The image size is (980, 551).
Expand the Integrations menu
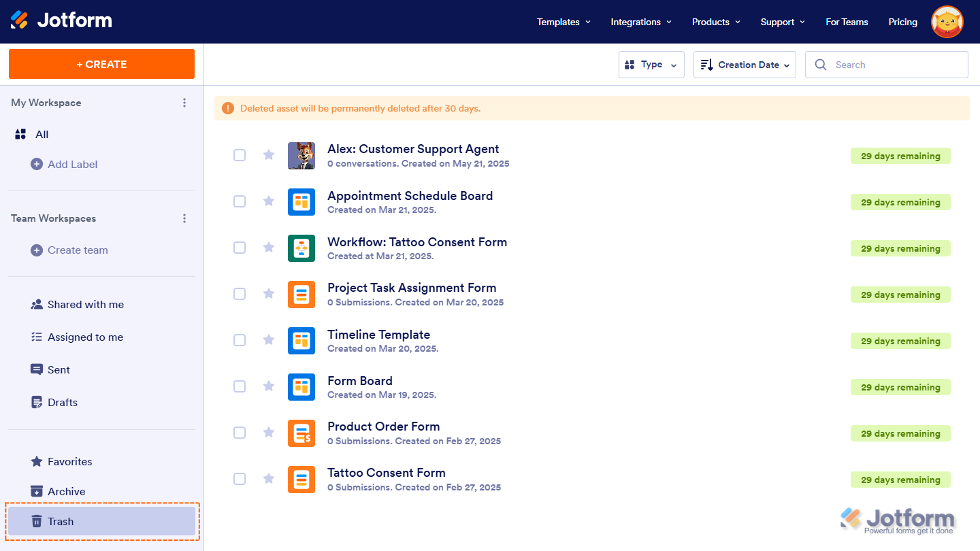coord(641,22)
